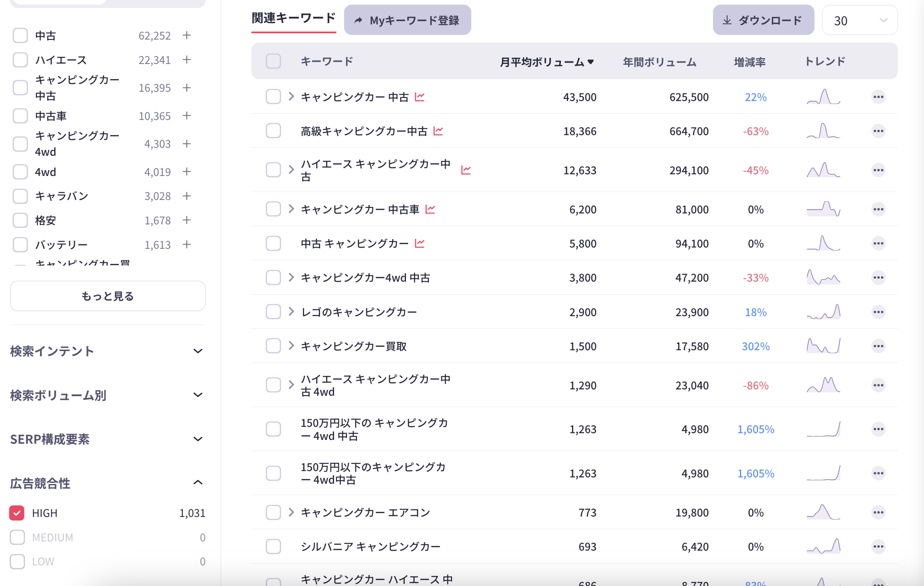Uncheck the HIGH ad competitiveness filter
This screenshot has height=586, width=924.
17,513
